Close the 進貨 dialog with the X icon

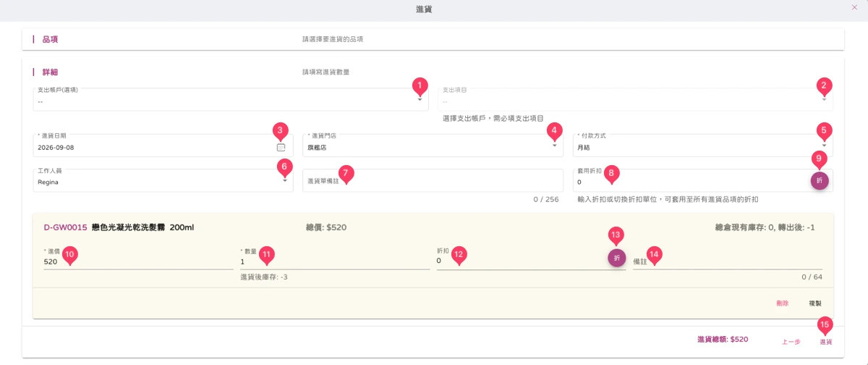click(854, 7)
